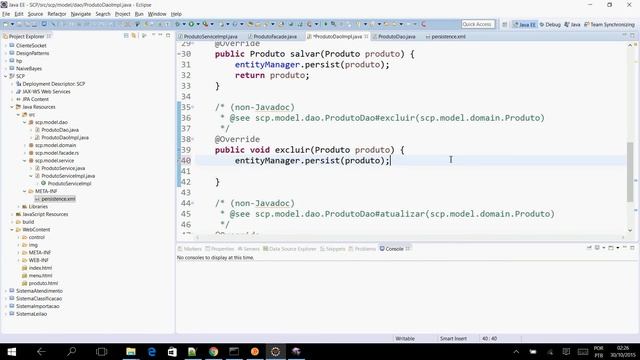Open Task View from the taskbar
Viewport: 640px width, 360px height.
101,351
